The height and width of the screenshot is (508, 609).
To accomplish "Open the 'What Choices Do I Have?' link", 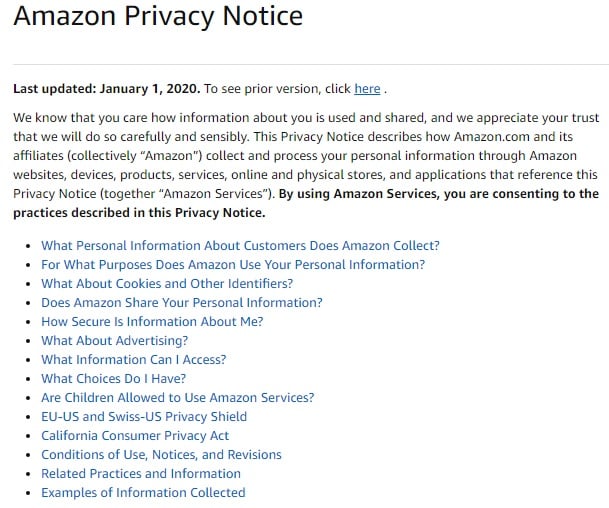I will tap(113, 379).
